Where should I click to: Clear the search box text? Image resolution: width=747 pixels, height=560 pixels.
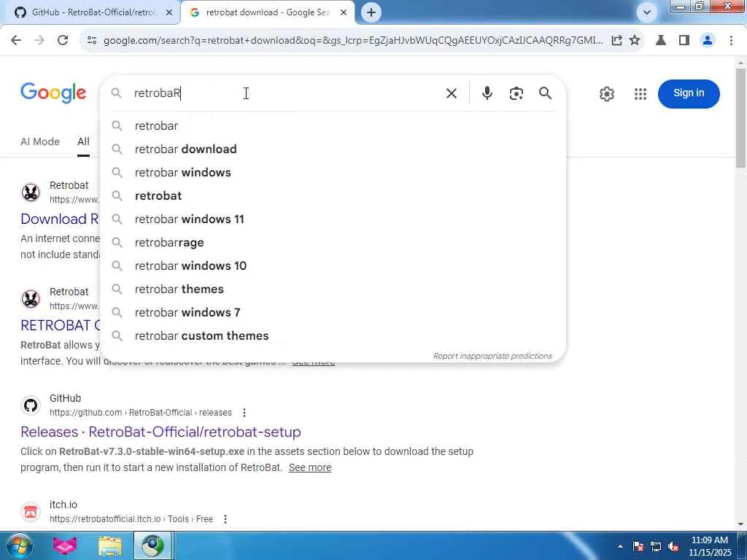tap(451, 93)
